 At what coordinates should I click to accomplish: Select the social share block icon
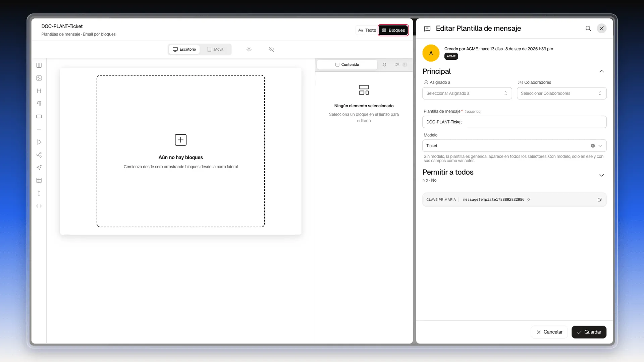pos(39,155)
